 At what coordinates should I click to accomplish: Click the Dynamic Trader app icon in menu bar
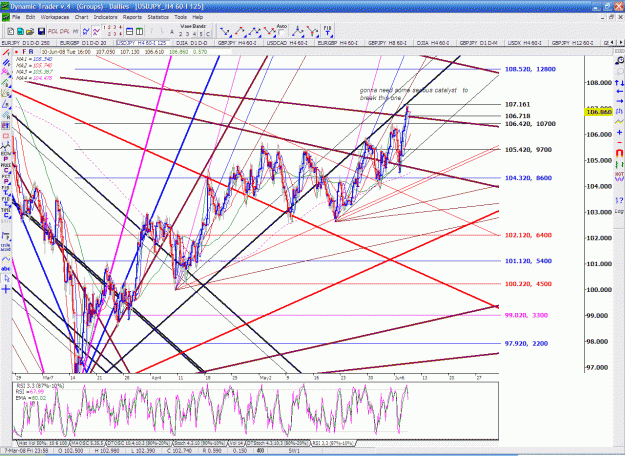[x=6, y=17]
